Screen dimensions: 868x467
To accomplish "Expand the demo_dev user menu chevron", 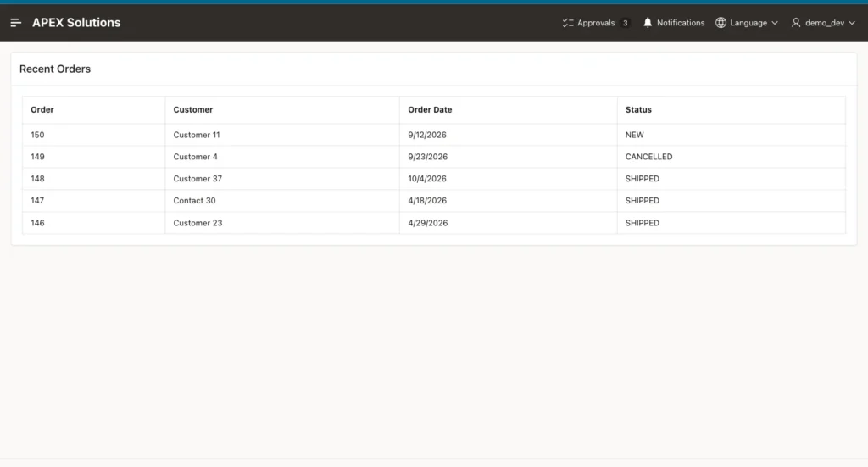I will point(852,23).
